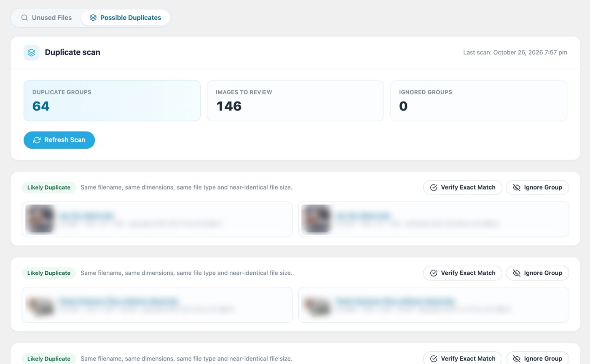Ignore the third duplicate group
The height and width of the screenshot is (364, 590).
point(537,358)
